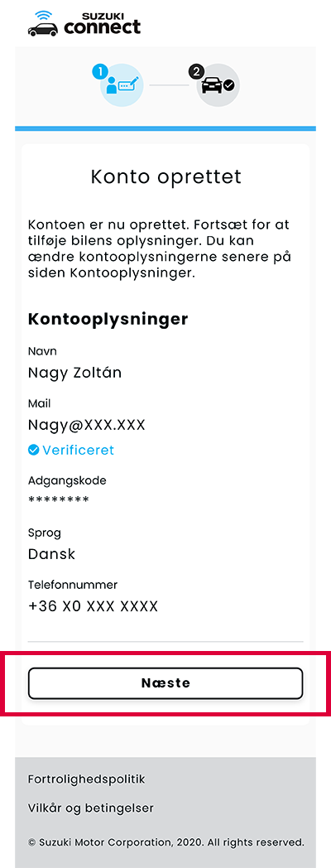Click the Kontooplysninger section heading
Viewport: 331px width, 868px height.
[x=108, y=320]
